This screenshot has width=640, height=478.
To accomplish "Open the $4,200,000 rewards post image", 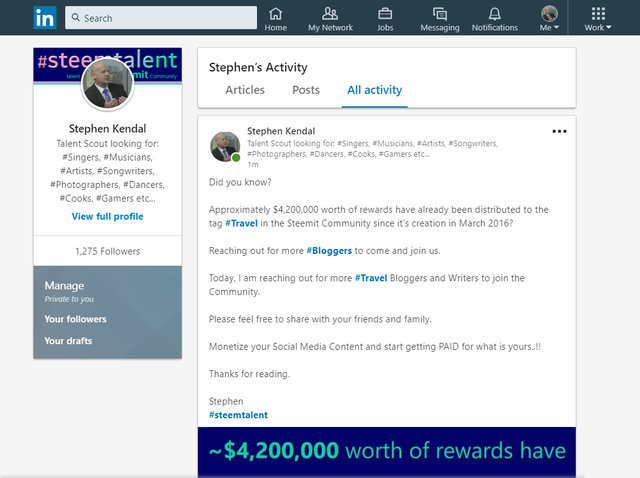I will click(x=387, y=452).
